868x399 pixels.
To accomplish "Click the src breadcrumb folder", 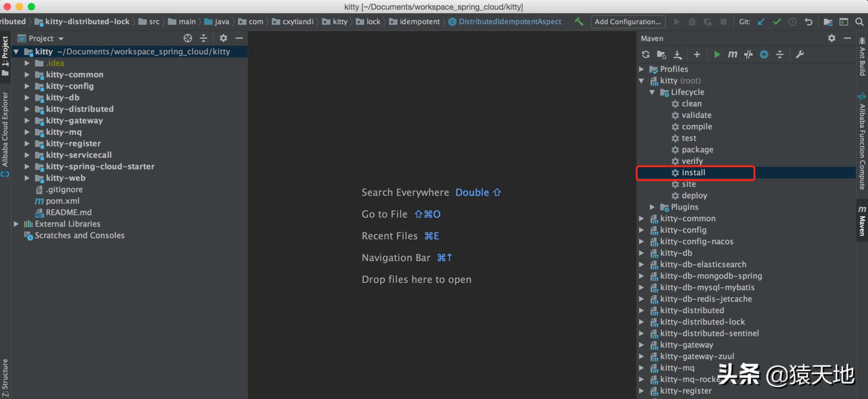I will point(154,22).
